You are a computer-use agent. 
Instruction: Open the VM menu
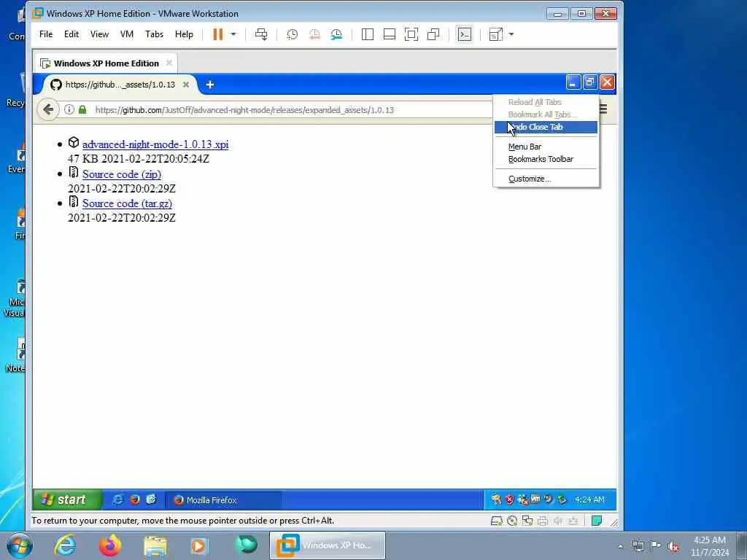click(x=127, y=34)
